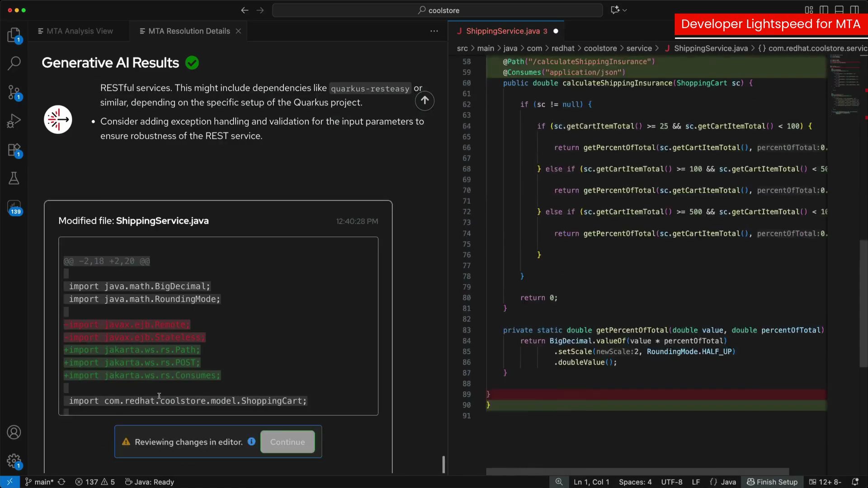The image size is (868, 488).
Task: Open the Run and Debug view
Action: [14, 121]
